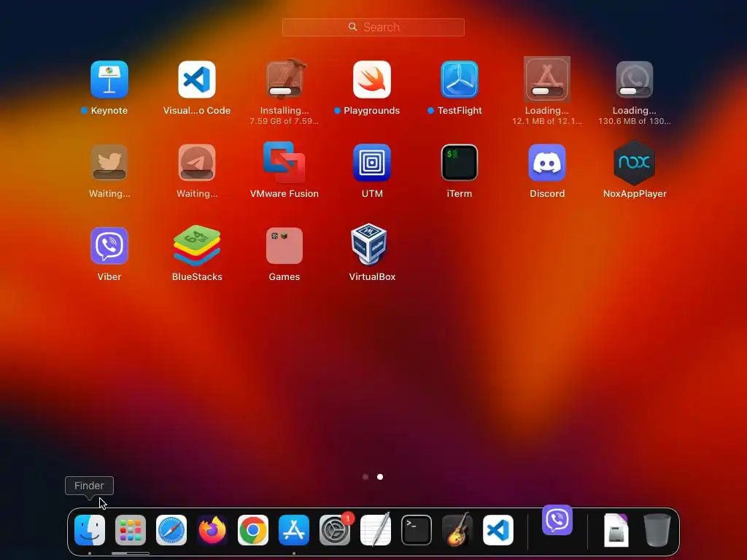Open BlueStacks

pos(197,246)
